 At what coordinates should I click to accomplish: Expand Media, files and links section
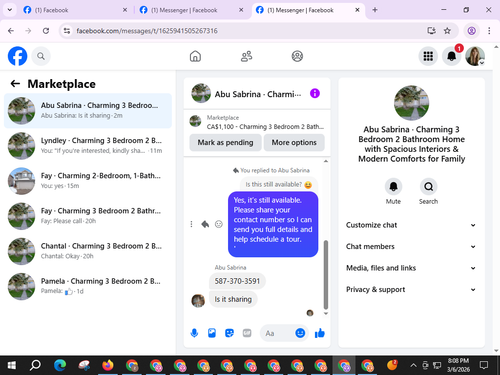pos(411,268)
